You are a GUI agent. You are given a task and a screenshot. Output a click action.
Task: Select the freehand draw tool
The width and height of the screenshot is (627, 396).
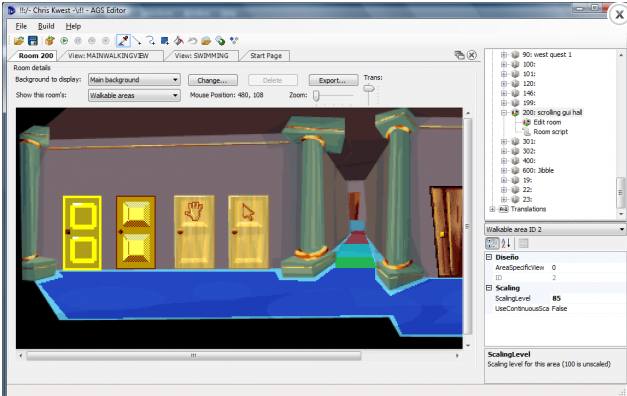(x=150, y=40)
